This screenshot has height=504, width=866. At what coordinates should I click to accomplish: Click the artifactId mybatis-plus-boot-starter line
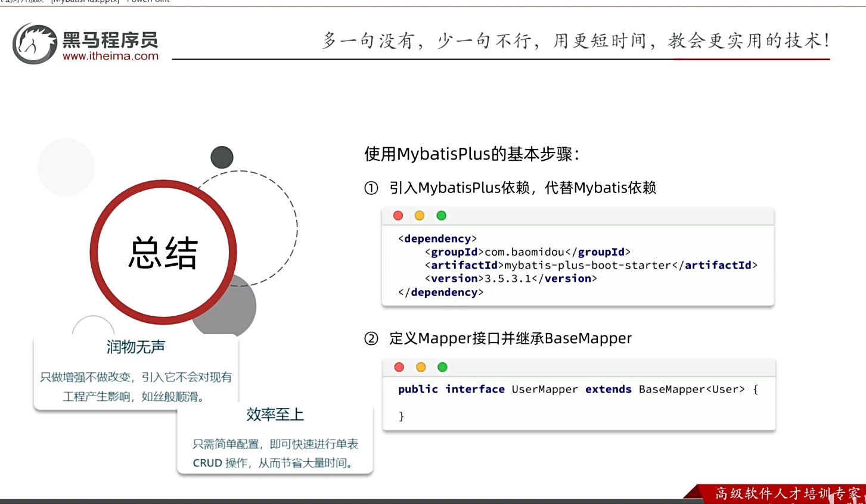(591, 265)
